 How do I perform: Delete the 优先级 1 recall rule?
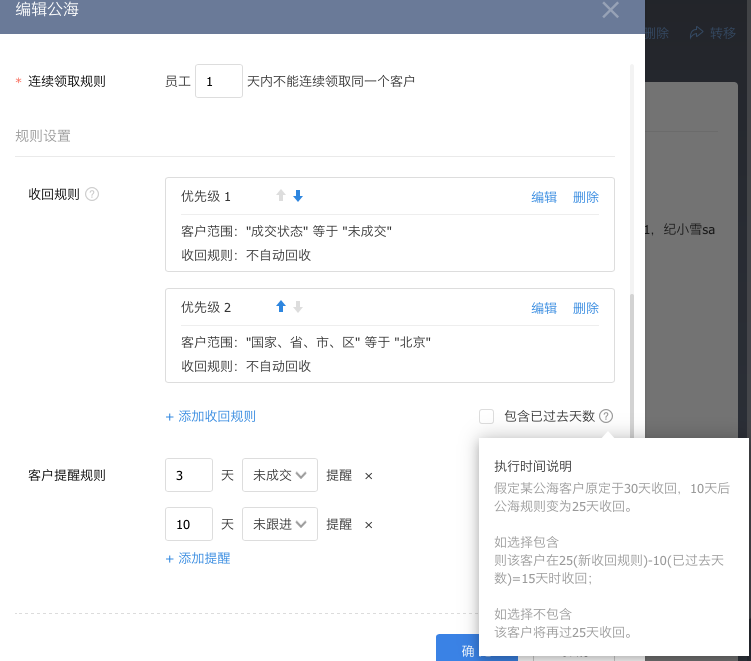[x=586, y=197]
